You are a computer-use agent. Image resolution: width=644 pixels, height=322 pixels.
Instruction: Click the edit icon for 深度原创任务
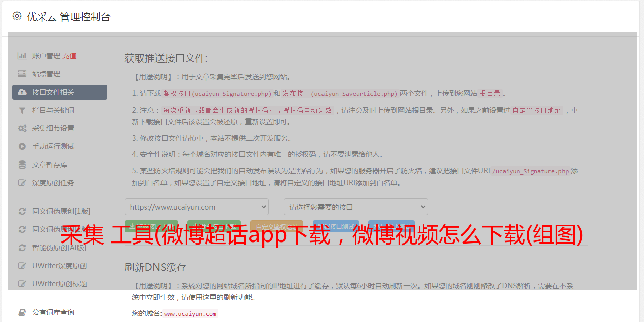22,183
